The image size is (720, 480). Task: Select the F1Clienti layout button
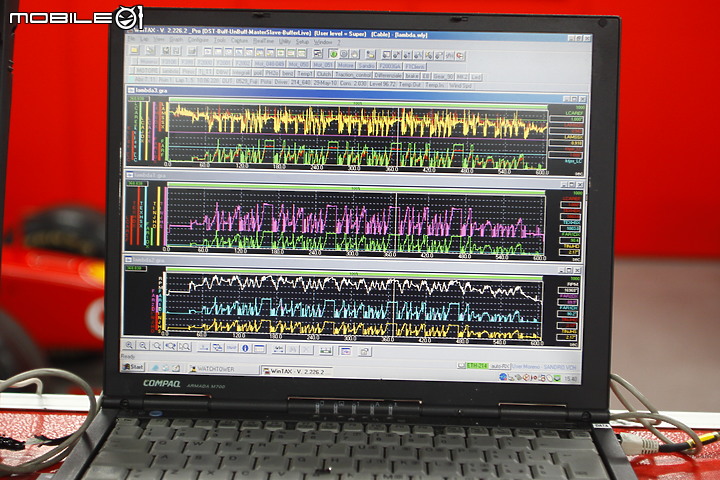(x=415, y=67)
